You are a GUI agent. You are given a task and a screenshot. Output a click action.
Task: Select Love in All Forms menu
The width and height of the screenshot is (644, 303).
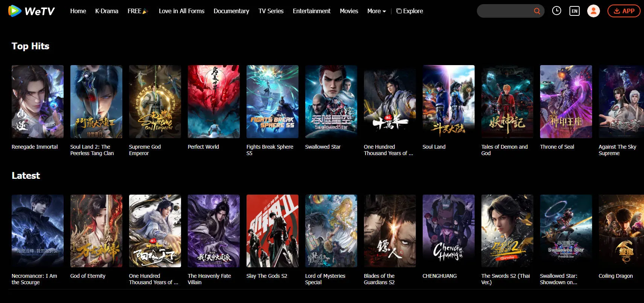[x=181, y=11]
